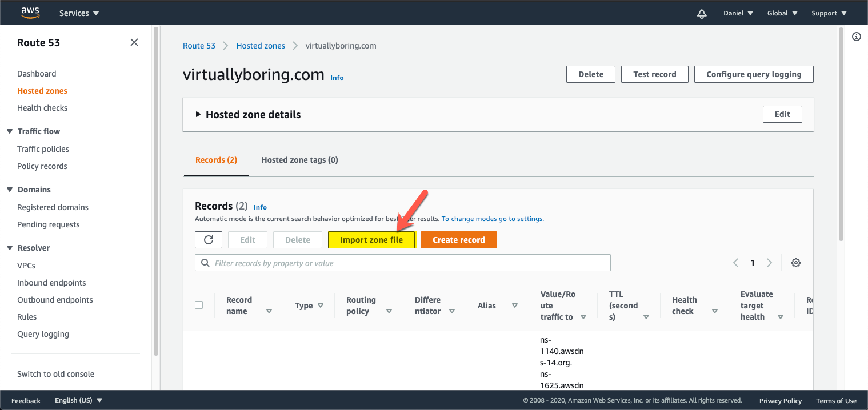The width and height of the screenshot is (868, 410).
Task: Open Registered domains in the sidebar
Action: pyautogui.click(x=53, y=207)
